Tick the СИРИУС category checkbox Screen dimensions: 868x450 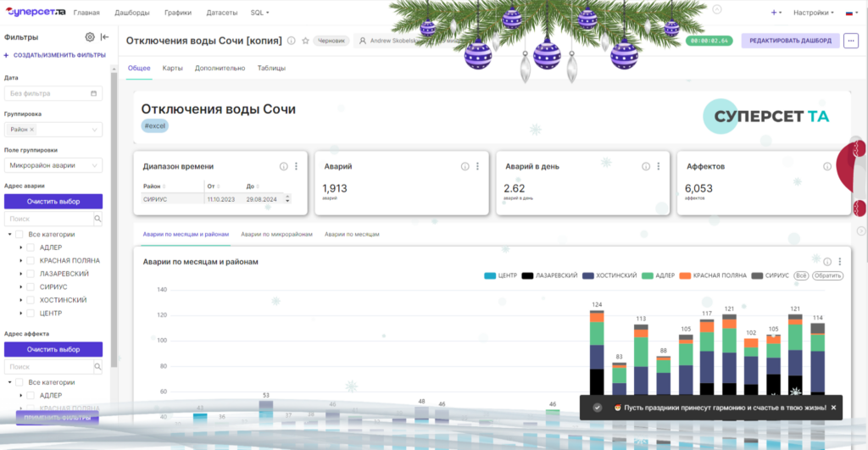31,286
